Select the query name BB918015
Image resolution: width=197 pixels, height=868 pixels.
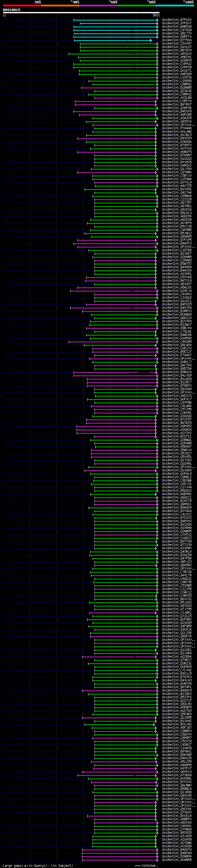pyautogui.click(x=11, y=10)
